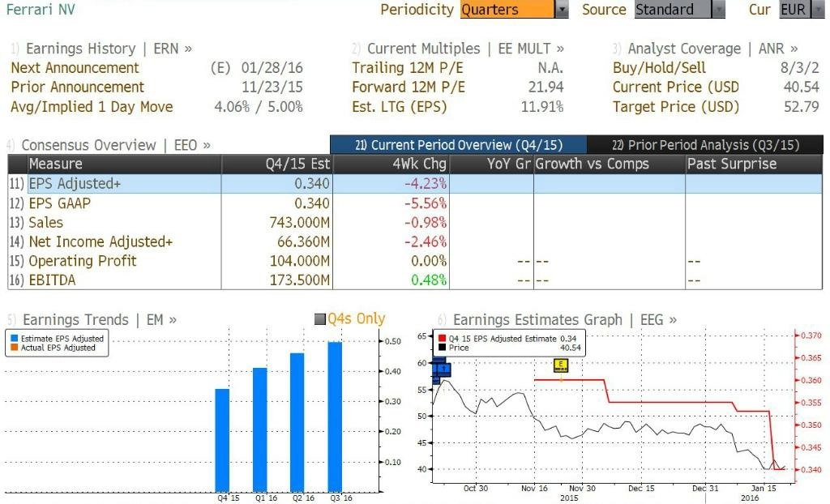Select the Net Income Adjusted+ row
The height and width of the screenshot is (504, 830).
(415, 241)
